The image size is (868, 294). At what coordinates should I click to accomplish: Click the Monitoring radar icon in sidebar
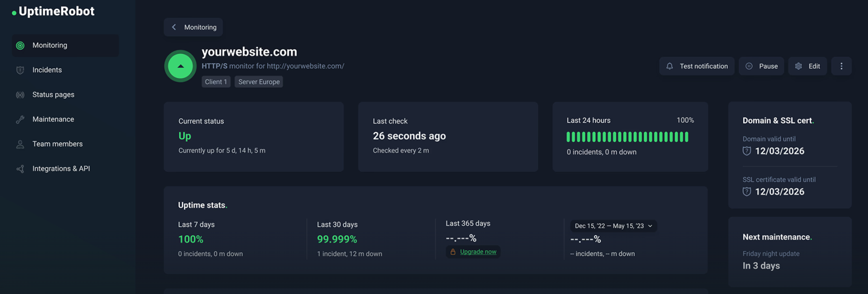point(20,45)
